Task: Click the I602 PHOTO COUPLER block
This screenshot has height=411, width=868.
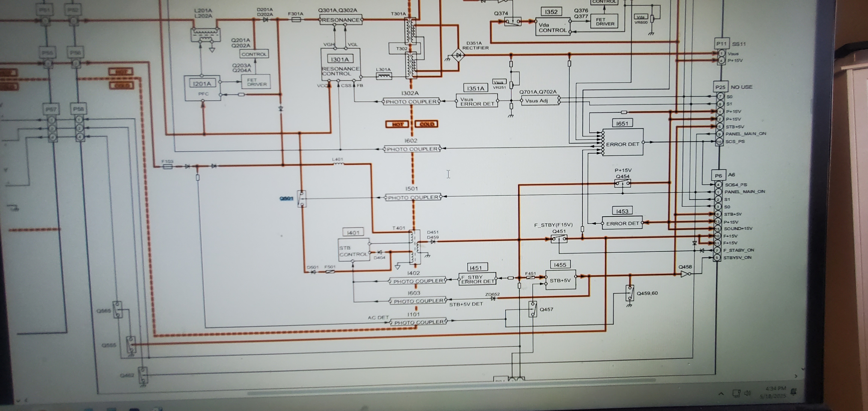Action: pos(412,149)
